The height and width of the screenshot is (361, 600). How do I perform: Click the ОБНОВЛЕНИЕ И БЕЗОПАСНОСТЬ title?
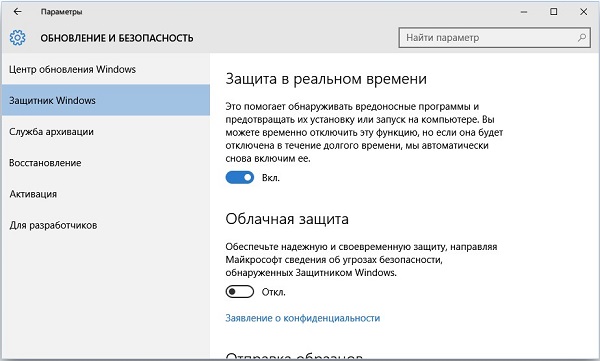coord(117,38)
